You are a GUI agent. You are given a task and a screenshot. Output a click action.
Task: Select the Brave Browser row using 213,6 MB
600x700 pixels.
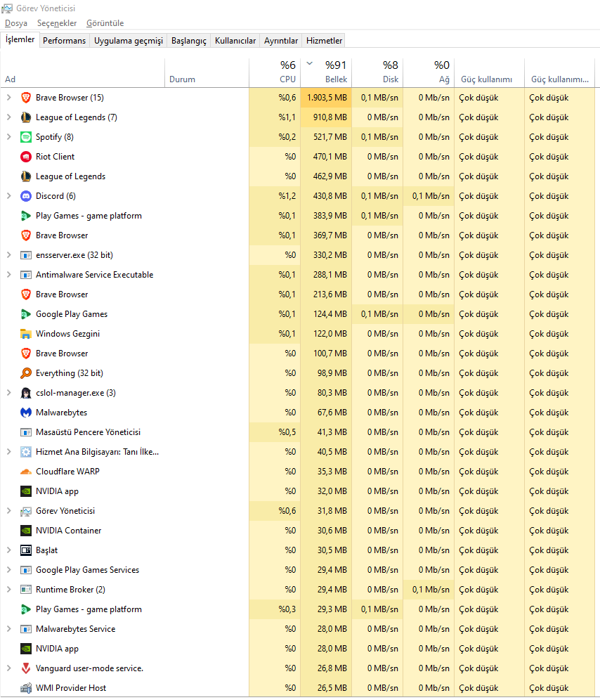click(x=297, y=294)
